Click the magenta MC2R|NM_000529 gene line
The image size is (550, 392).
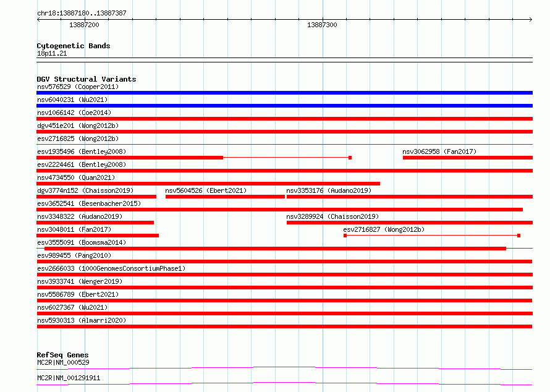click(x=284, y=368)
